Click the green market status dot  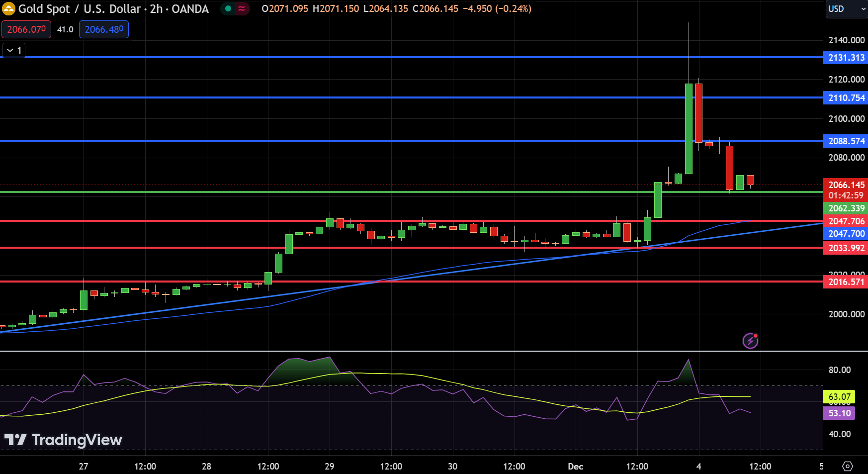click(x=228, y=8)
